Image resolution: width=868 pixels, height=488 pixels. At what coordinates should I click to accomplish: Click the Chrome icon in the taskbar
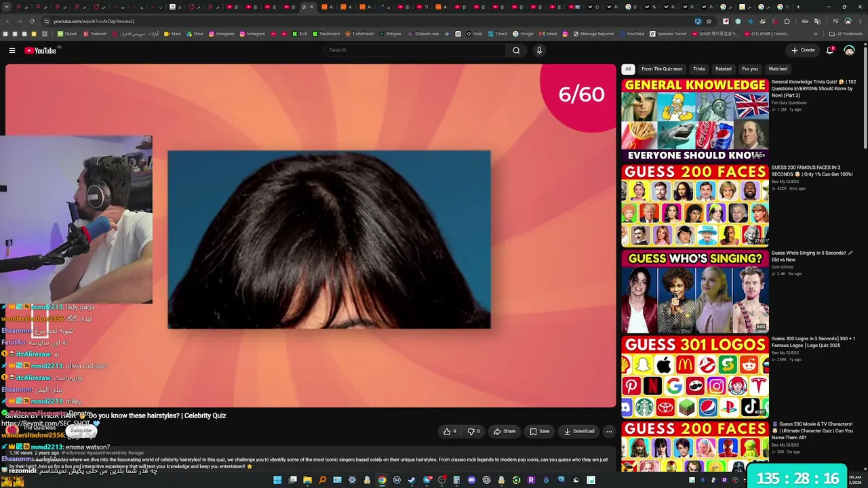[382, 481]
